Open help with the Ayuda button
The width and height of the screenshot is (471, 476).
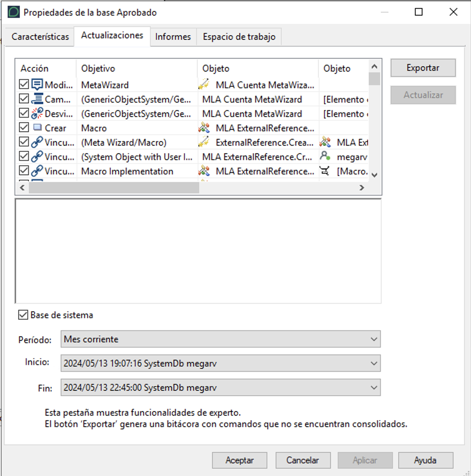(x=425, y=460)
